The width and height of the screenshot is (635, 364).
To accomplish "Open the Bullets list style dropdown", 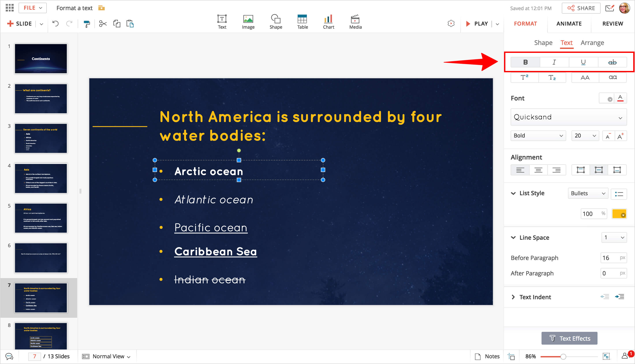I will pos(588,193).
